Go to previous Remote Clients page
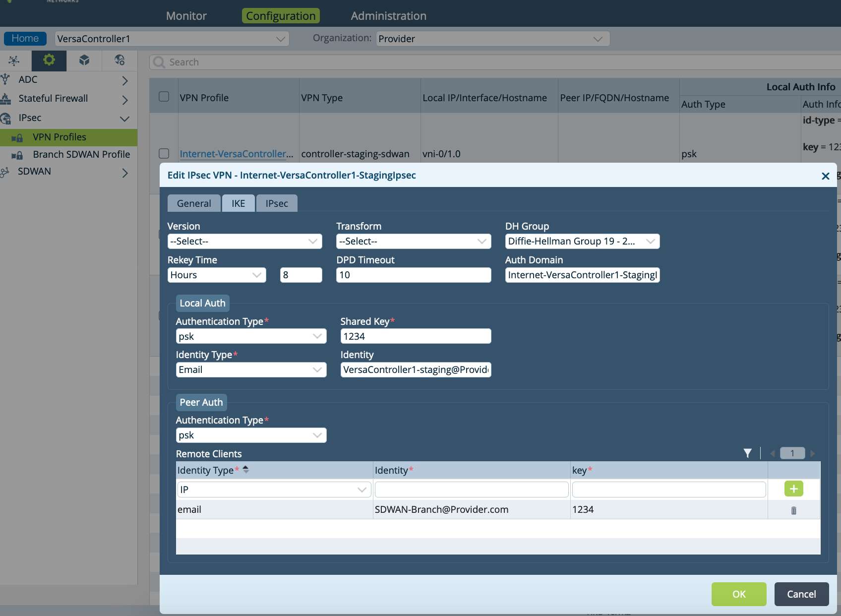Image resolution: width=841 pixels, height=616 pixels. click(x=772, y=453)
